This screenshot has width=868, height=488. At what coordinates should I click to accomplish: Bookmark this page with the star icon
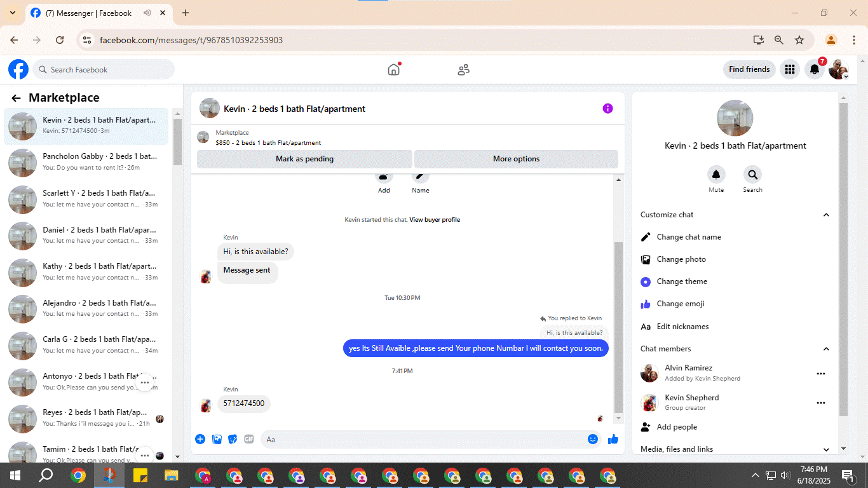point(799,40)
